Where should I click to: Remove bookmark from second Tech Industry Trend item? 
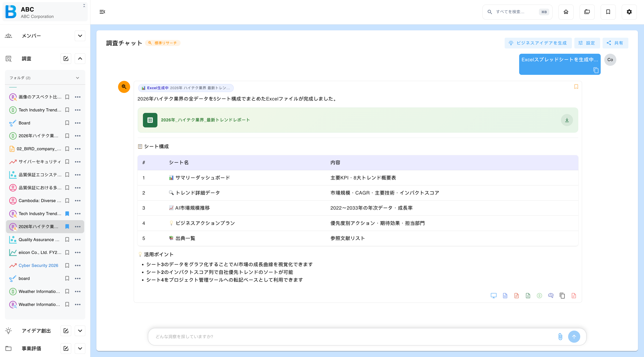[67, 214]
